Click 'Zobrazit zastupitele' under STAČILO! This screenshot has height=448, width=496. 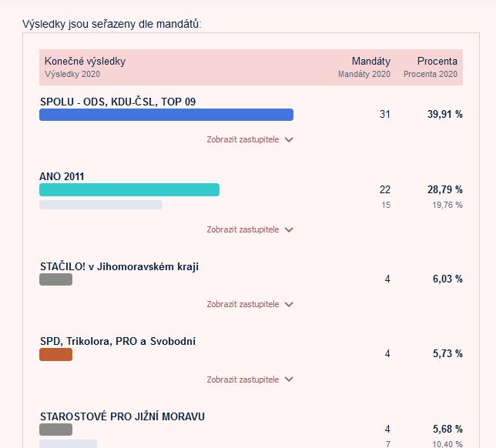click(x=243, y=305)
